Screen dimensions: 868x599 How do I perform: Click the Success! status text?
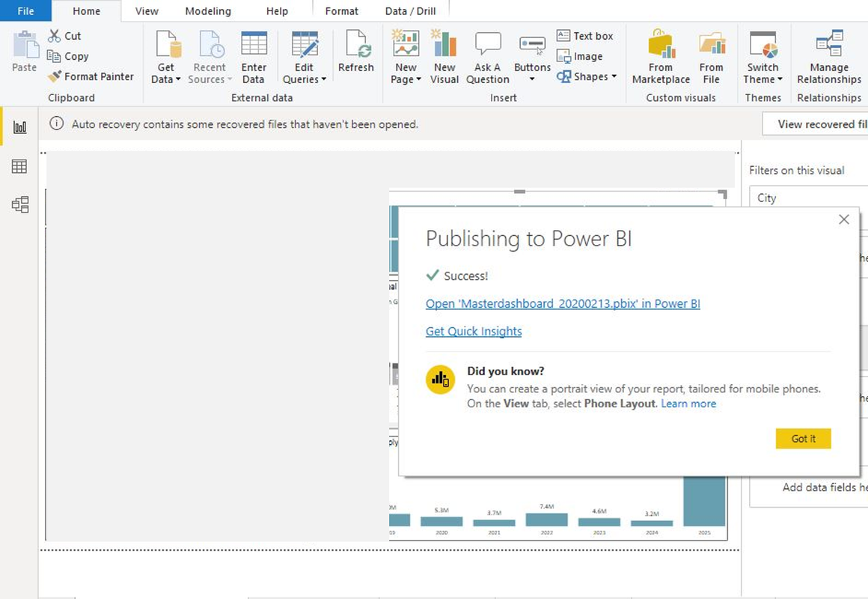465,276
